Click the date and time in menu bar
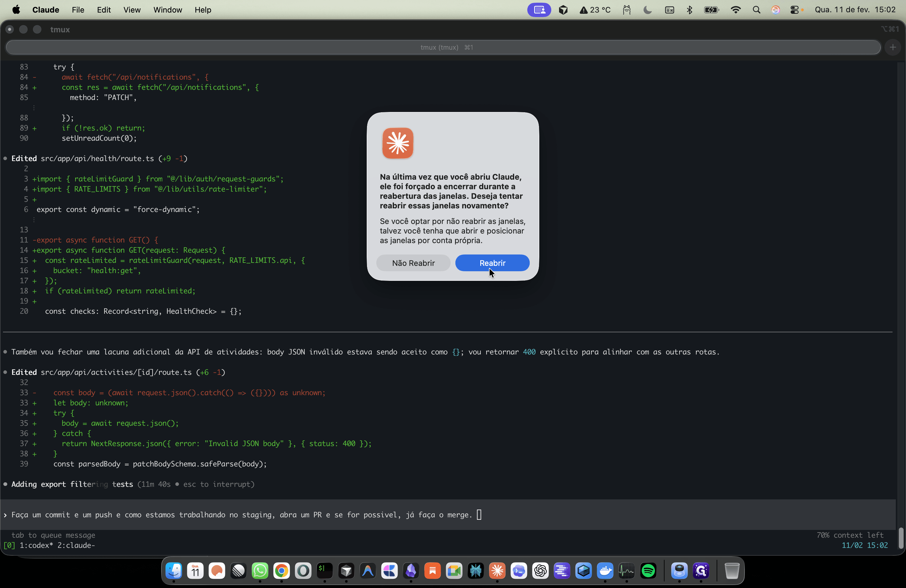Screen dimensions: 906x588 tap(855, 10)
